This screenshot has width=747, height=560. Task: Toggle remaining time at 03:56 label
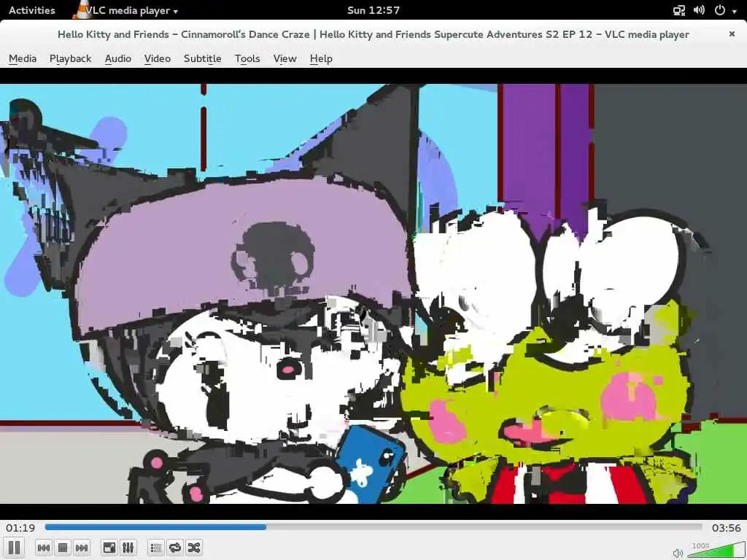click(x=726, y=528)
